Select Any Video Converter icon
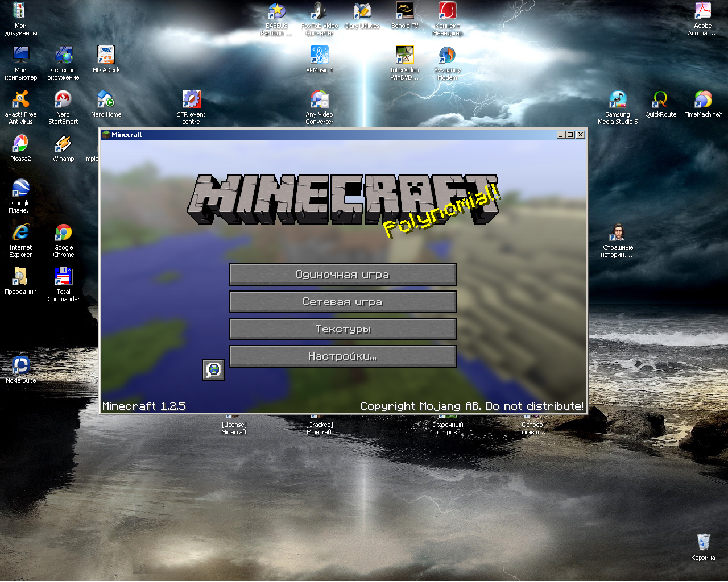728x582 pixels. 319,107
